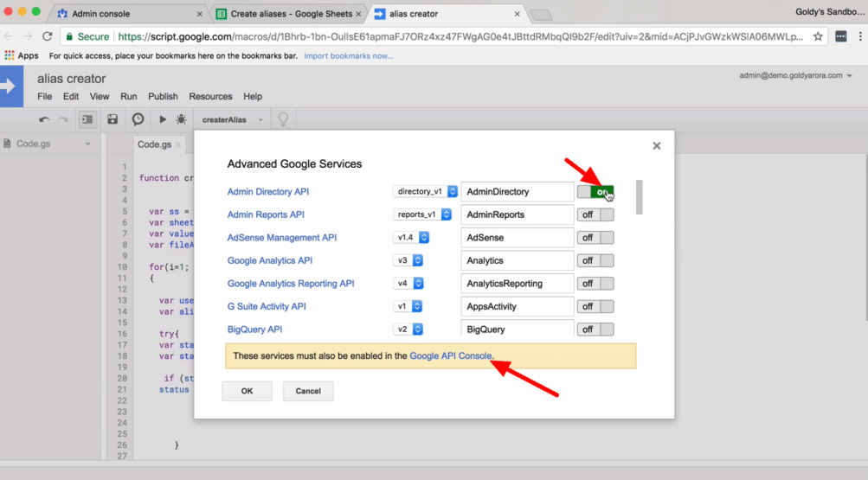Open the createrAlias function selector dropdown
The width and height of the screenshot is (868, 480).
pos(232,119)
